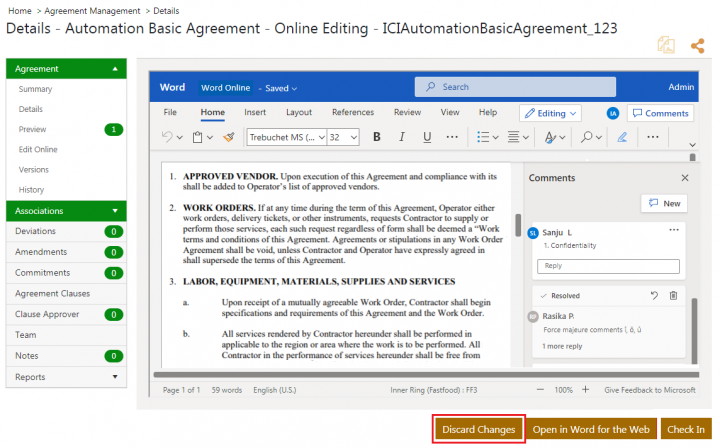720x448 pixels.
Task: Open the Editing mode dropdown
Action: point(557,113)
